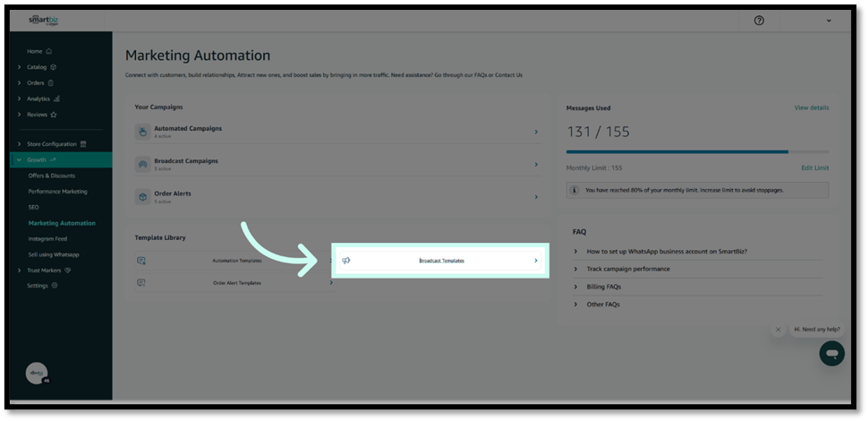Dismiss the 'Hi. Need any help?' popup
Image resolution: width=868 pixels, height=421 pixels.
coord(778,330)
